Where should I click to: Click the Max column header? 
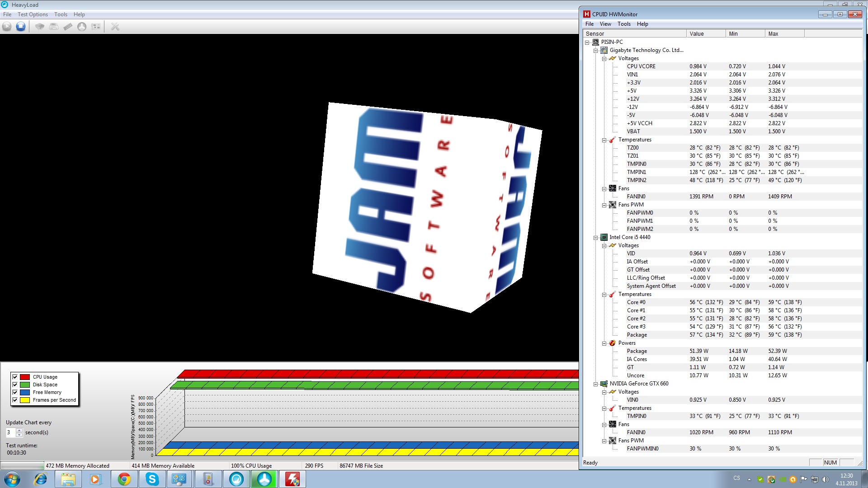pyautogui.click(x=784, y=34)
